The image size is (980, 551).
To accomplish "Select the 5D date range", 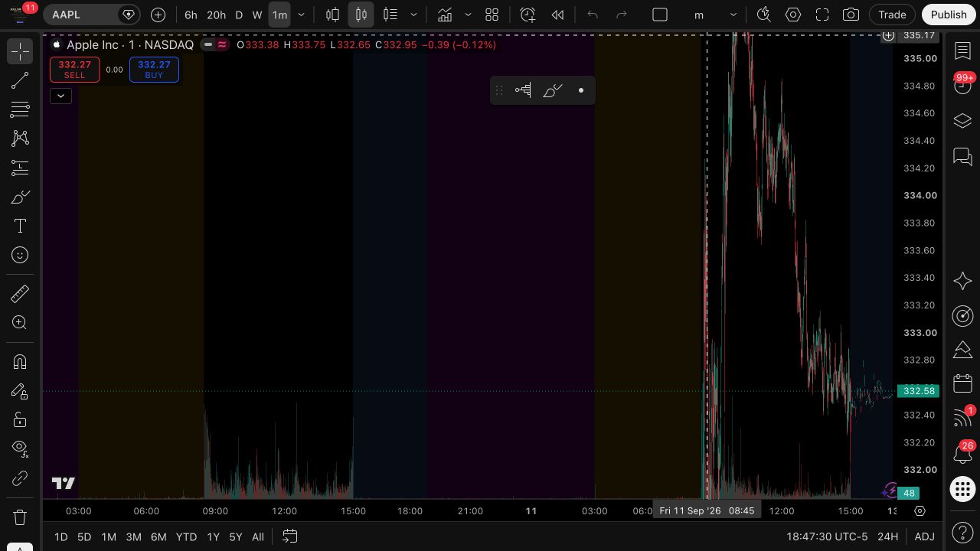I will (x=84, y=536).
